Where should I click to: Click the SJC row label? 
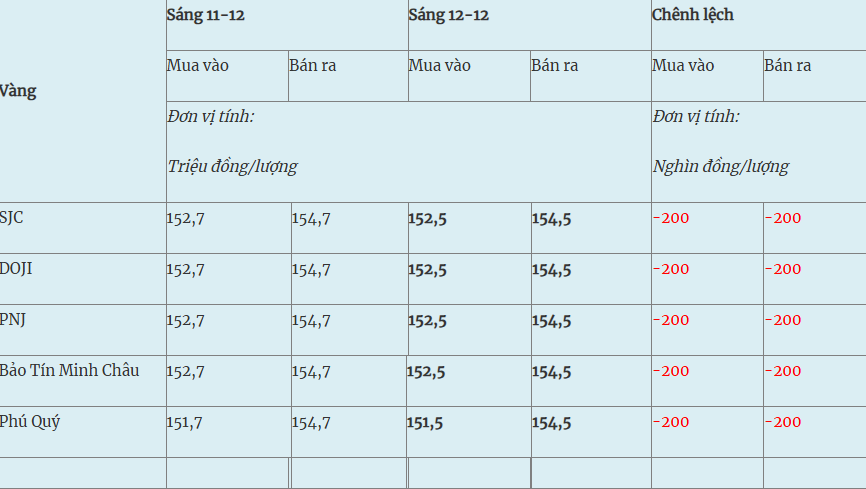pos(12,217)
